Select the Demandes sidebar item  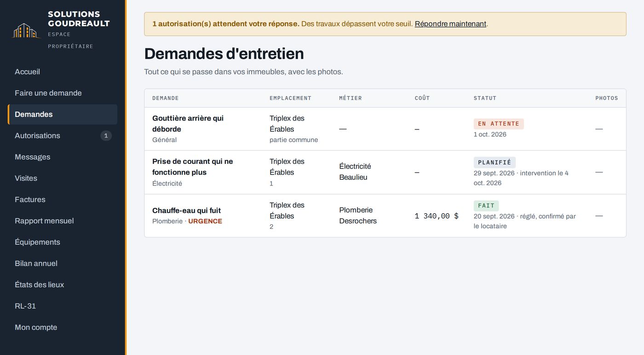pyautogui.click(x=63, y=114)
